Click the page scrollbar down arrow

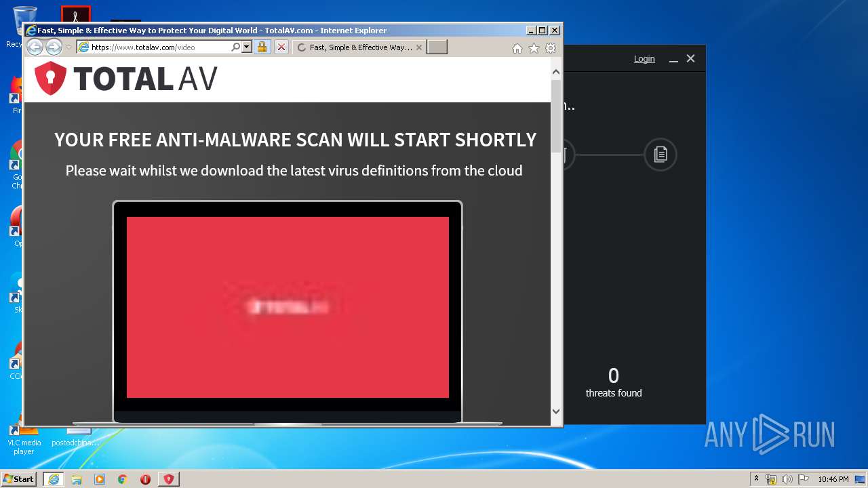556,411
